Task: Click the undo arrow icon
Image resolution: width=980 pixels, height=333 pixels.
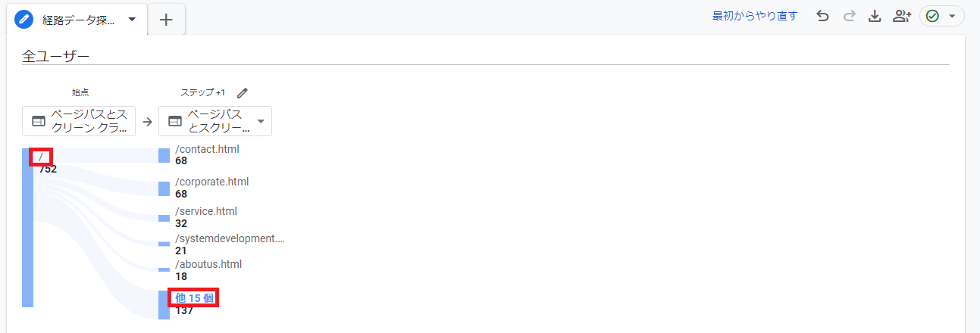Action: click(x=822, y=16)
